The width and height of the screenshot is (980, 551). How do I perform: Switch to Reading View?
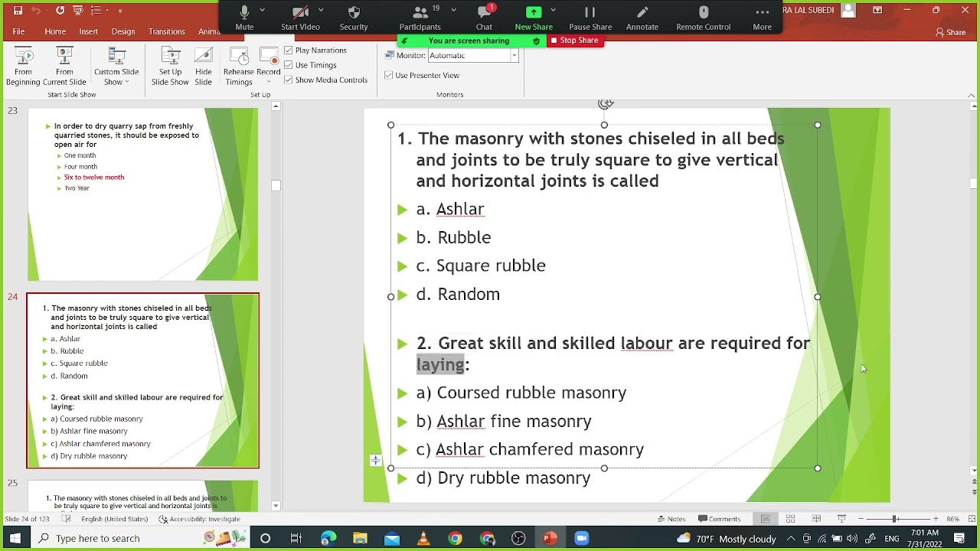click(x=816, y=519)
